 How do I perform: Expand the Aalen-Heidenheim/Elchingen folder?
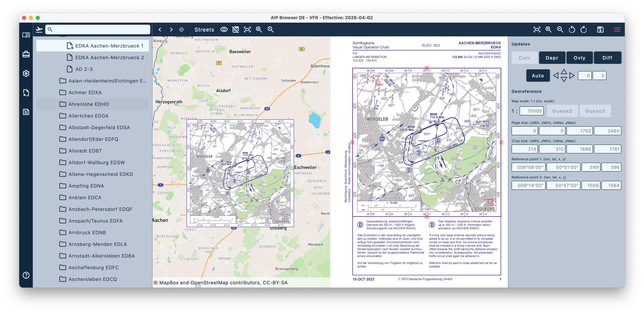click(92, 81)
